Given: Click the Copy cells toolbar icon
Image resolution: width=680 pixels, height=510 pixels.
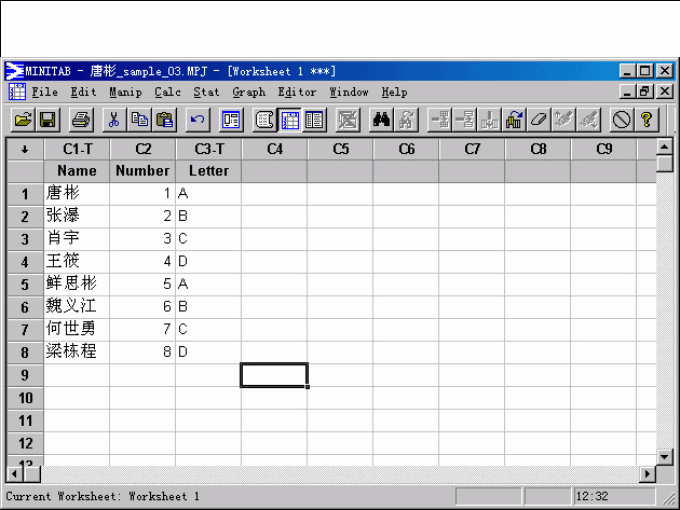Looking at the screenshot, I should (140, 120).
